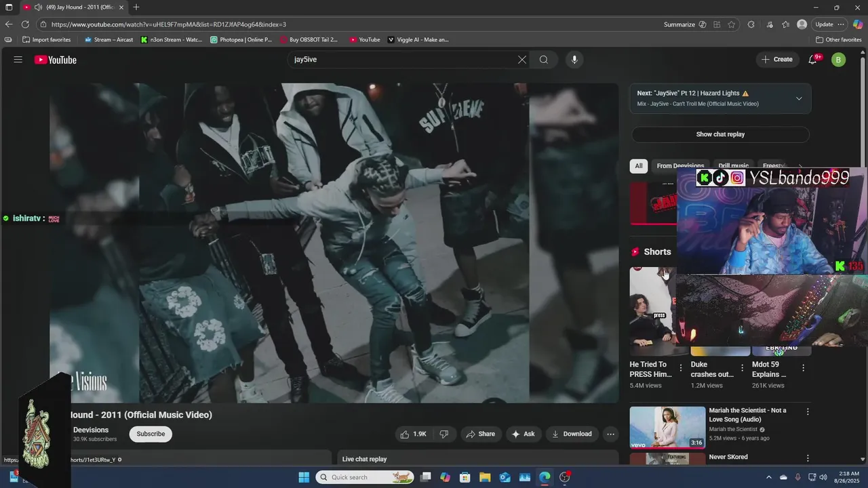Mute the Jay Hound browser tab
The height and width of the screenshot is (488, 868).
click(38, 7)
